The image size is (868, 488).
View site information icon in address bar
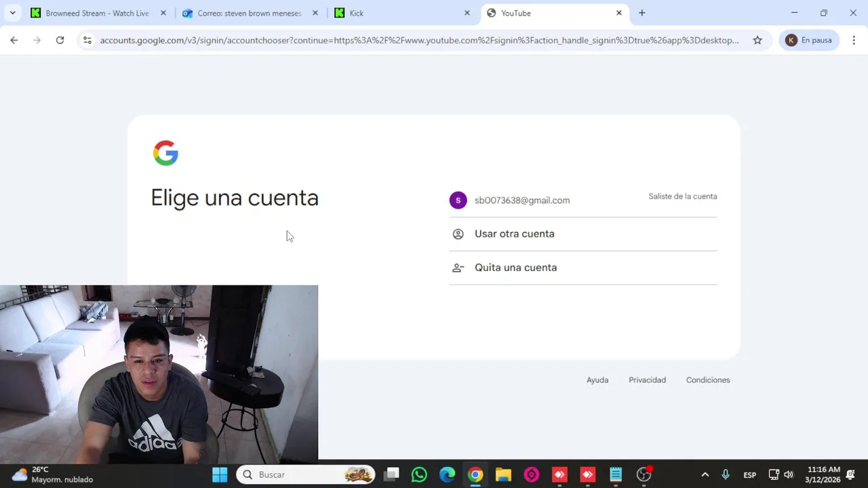[x=87, y=40]
